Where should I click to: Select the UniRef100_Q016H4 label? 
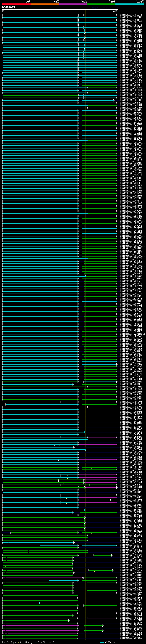[x=131, y=40]
